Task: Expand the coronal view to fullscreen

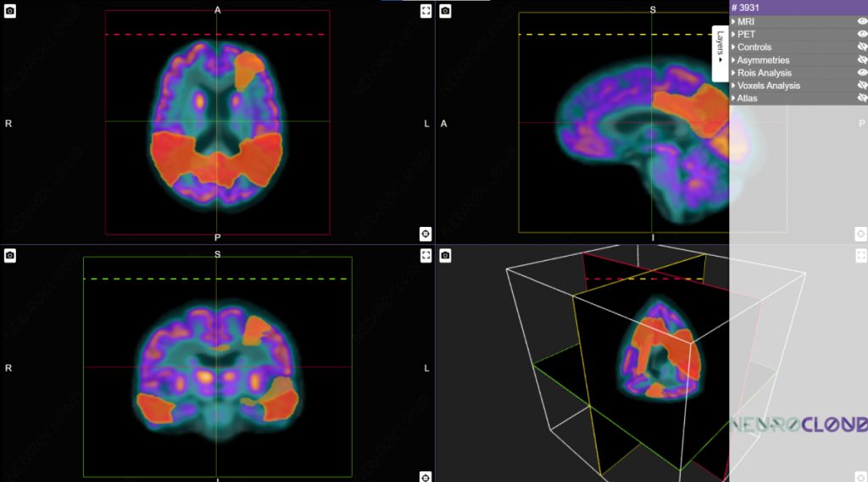Action: tap(426, 255)
